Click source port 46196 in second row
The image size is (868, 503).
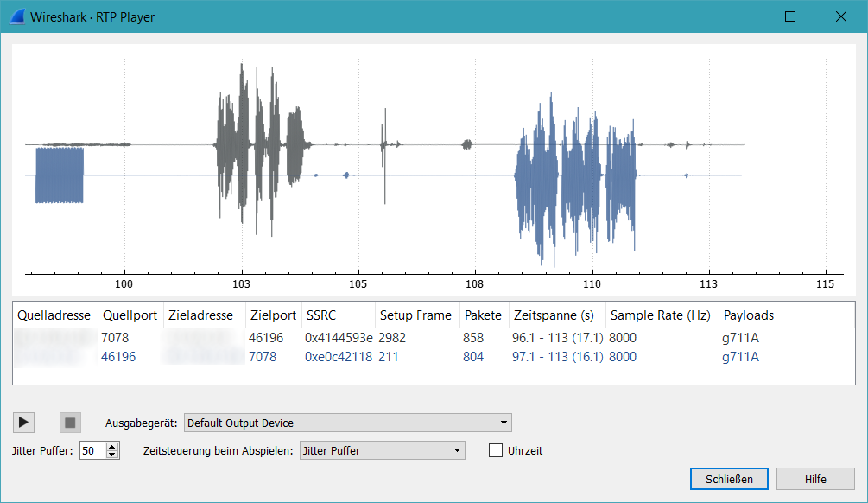[x=118, y=357]
